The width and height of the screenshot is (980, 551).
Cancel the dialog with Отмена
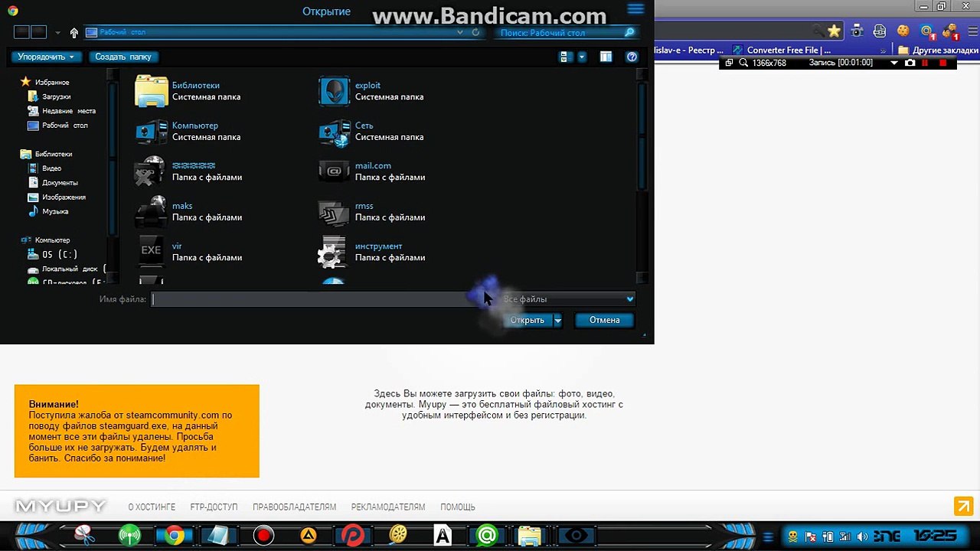[605, 320]
